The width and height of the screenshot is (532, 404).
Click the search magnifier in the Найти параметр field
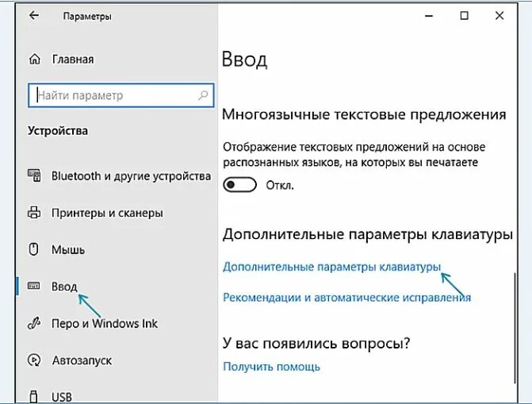pyautogui.click(x=203, y=95)
